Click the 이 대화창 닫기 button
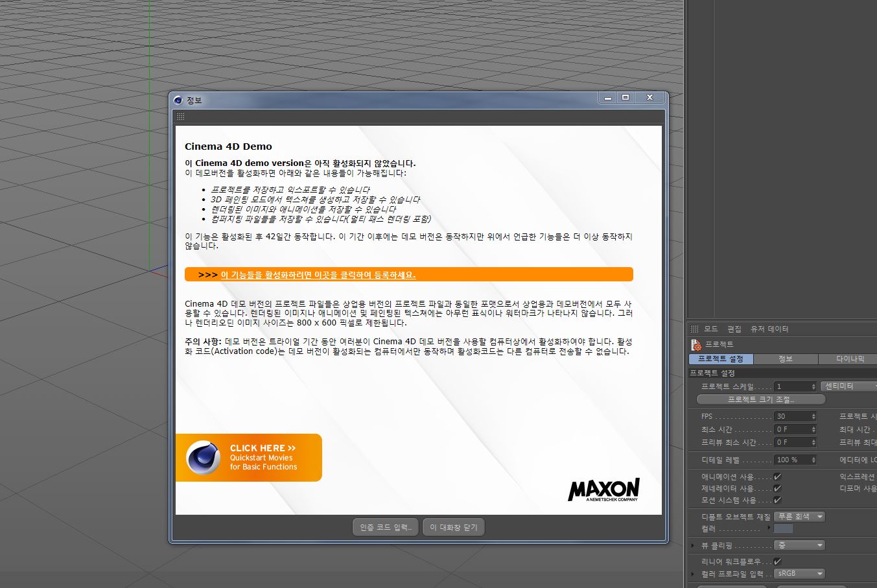Viewport: 877px width, 588px height. point(454,528)
